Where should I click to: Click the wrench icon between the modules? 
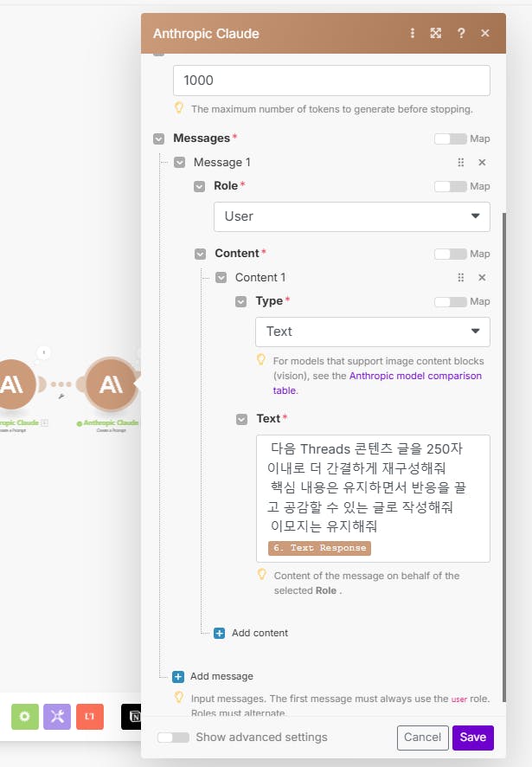point(61,396)
